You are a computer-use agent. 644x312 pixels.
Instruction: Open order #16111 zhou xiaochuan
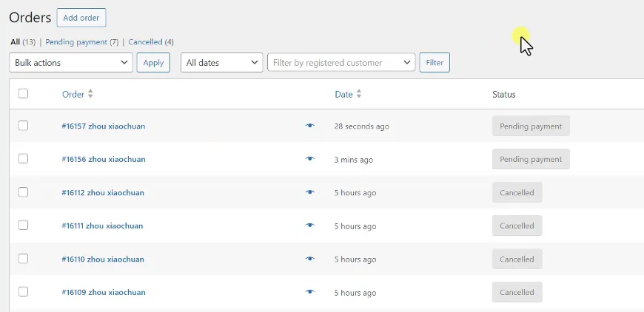click(102, 226)
